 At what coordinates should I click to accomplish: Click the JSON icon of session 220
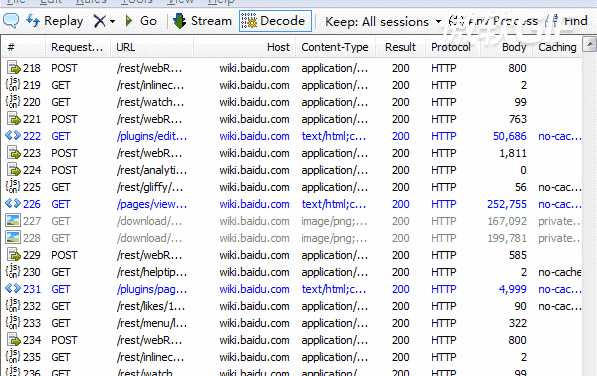[x=13, y=102]
